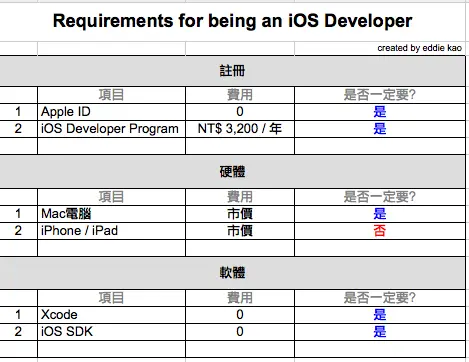Image resolution: width=469 pixels, height=362 pixels.
Task: Select the 註冊 section header
Action: pyautogui.click(x=232, y=71)
